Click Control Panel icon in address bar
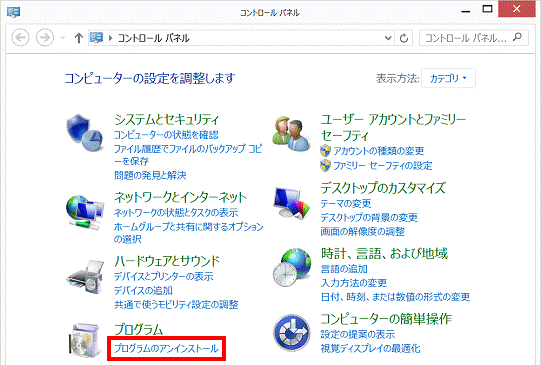Image resolution: width=541 pixels, height=365 pixels. click(96, 38)
